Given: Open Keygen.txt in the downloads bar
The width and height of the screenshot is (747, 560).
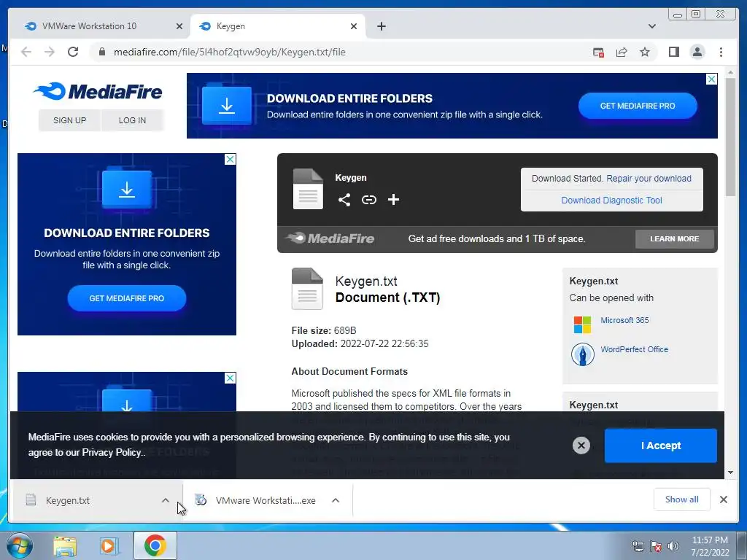Looking at the screenshot, I should point(68,500).
